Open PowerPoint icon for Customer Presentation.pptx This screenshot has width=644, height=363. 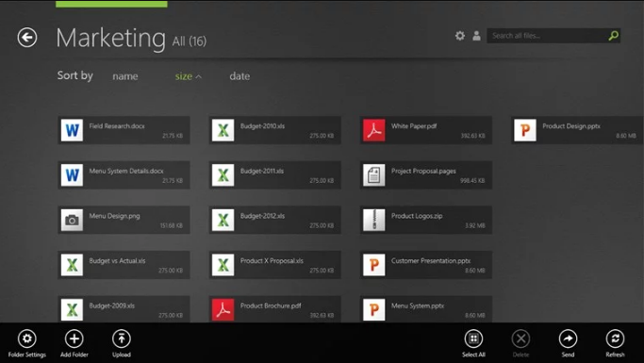tap(374, 265)
